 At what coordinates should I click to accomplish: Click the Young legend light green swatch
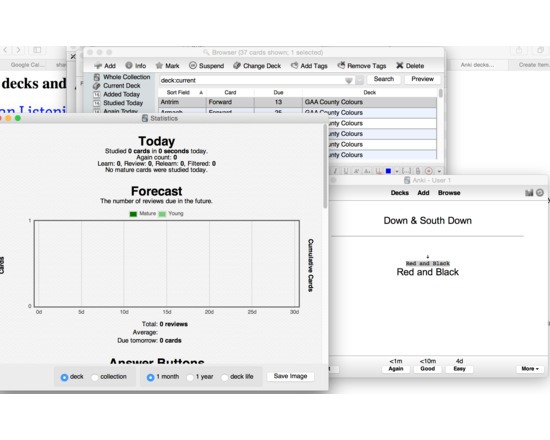[x=162, y=214]
